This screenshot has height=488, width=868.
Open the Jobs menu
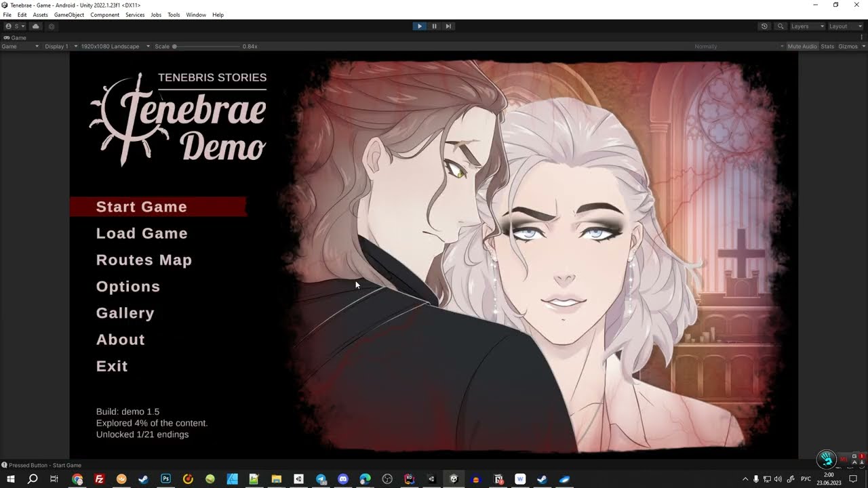pos(156,15)
